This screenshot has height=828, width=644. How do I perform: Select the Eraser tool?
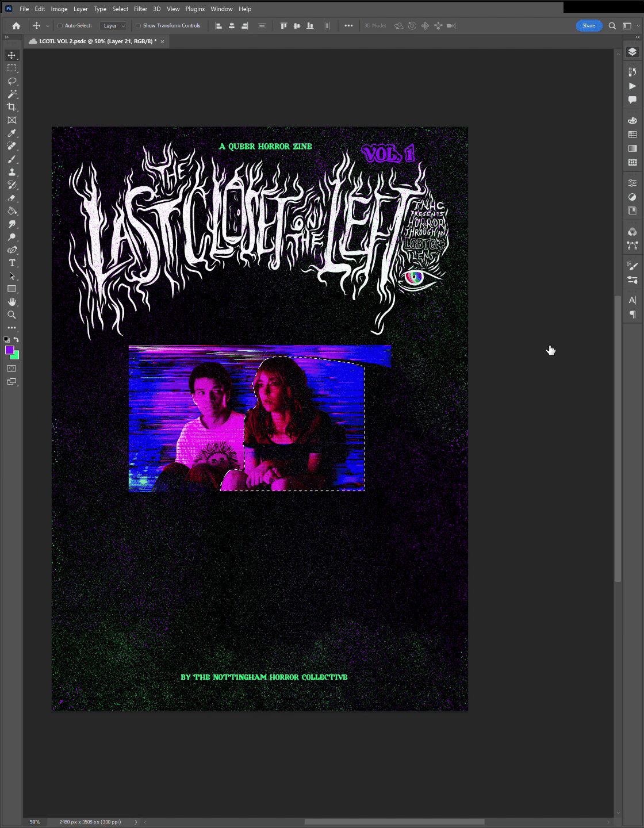click(x=11, y=198)
